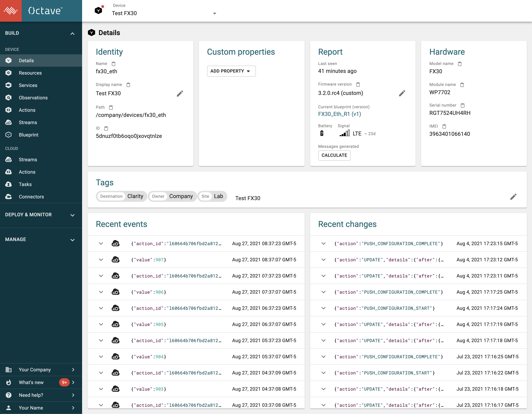Image resolution: width=532 pixels, height=414 pixels.
Task: Click the IMEI value 3963401066140
Action: pyautogui.click(x=449, y=134)
